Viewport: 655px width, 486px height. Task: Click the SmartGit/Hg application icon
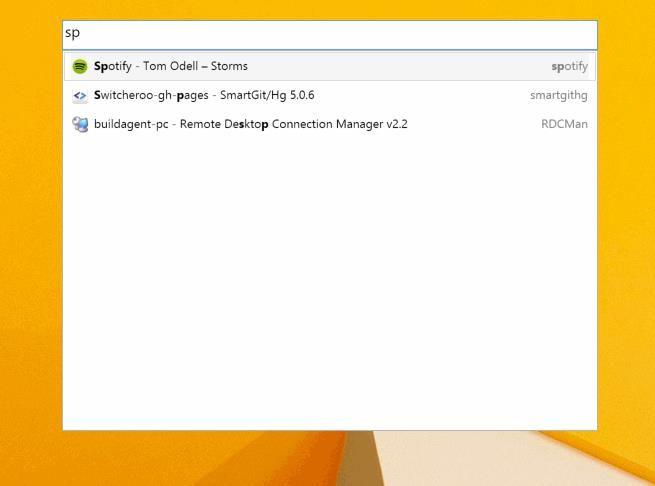coord(80,96)
